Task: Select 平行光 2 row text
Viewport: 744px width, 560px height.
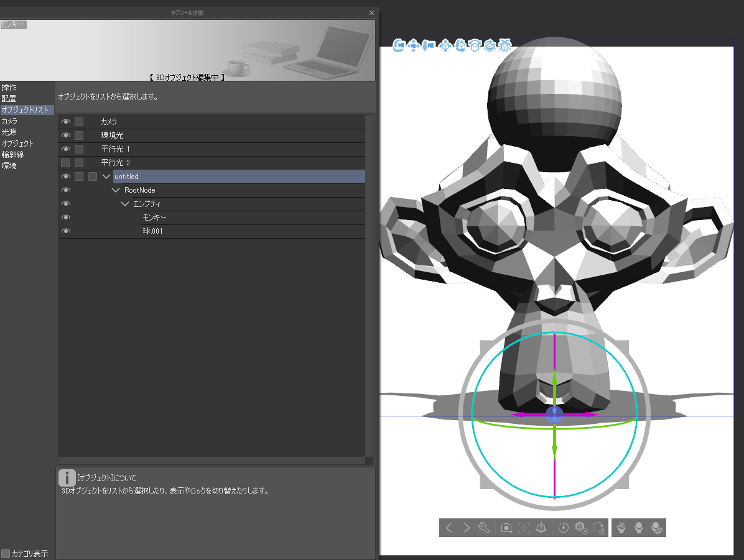Action: tap(115, 163)
